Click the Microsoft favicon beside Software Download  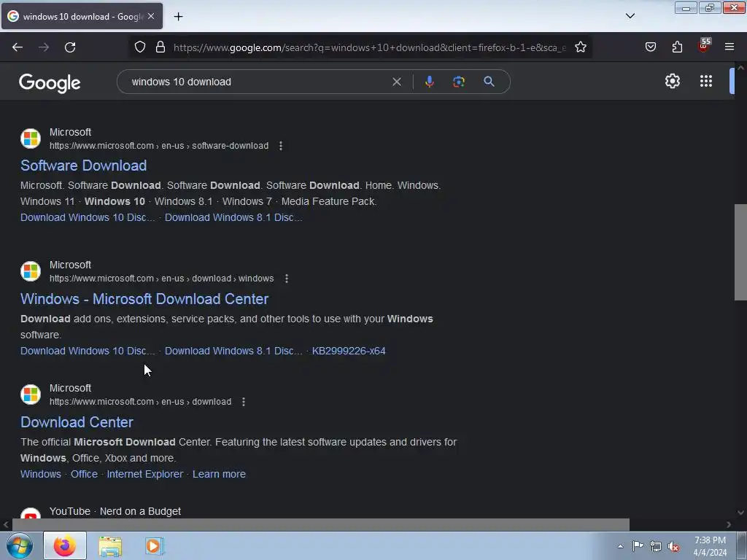pyautogui.click(x=31, y=139)
